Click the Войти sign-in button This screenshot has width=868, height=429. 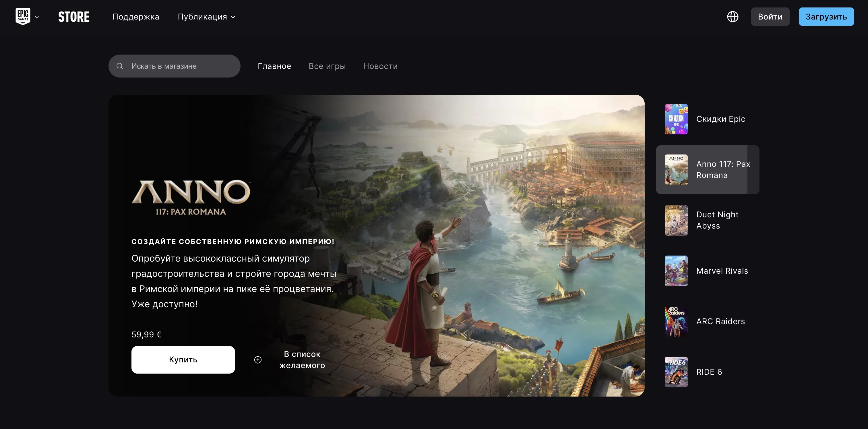(770, 17)
